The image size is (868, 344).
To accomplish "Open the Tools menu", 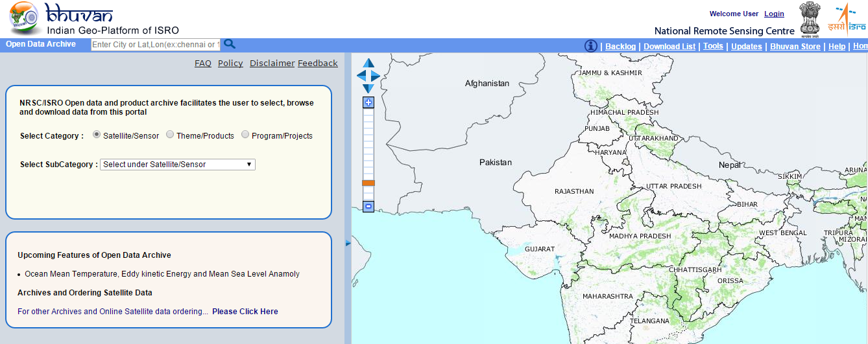I will tap(713, 46).
